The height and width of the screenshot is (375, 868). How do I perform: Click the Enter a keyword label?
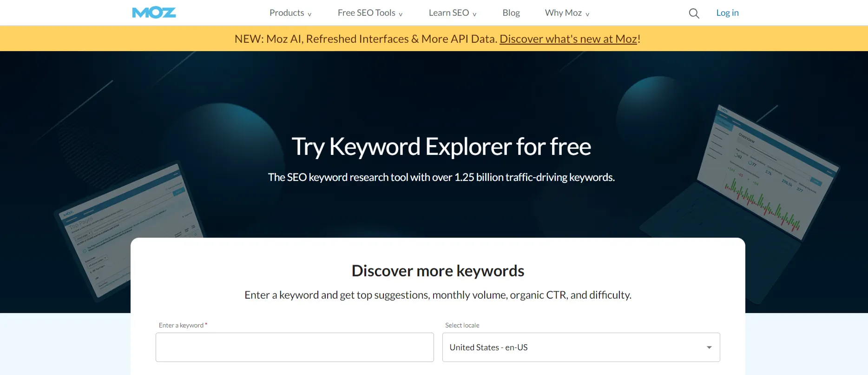click(x=183, y=325)
